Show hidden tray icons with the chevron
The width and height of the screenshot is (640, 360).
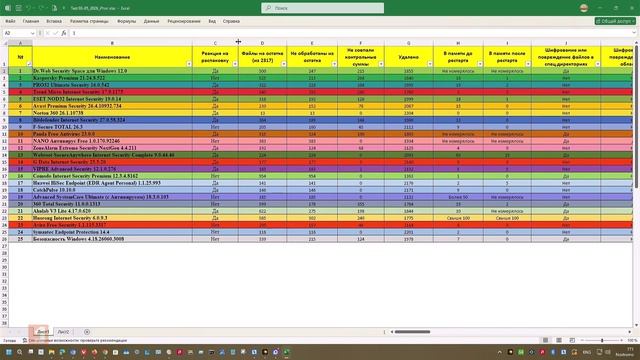[x=500, y=352]
